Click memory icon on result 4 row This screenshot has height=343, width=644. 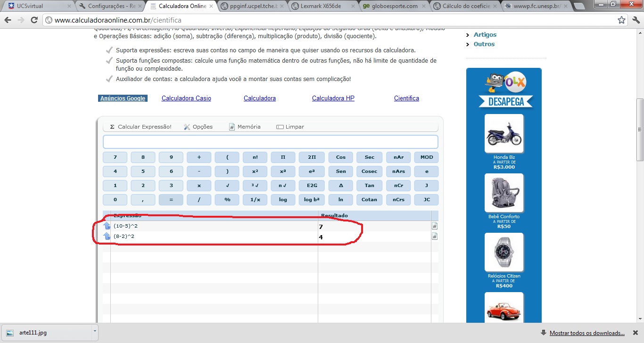tap(435, 237)
